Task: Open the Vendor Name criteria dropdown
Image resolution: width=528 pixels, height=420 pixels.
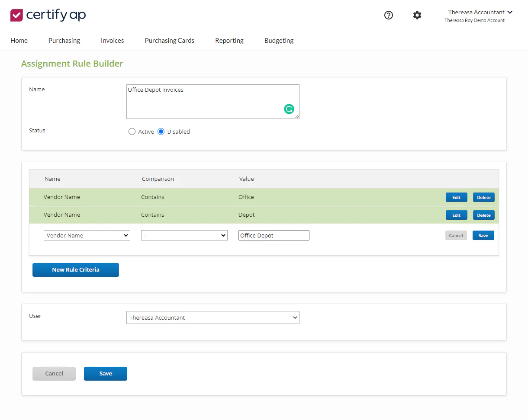Action: (x=87, y=235)
